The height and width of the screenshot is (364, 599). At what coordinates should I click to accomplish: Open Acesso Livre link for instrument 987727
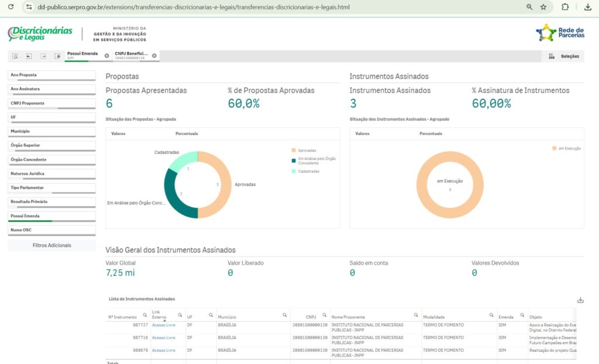[x=163, y=325]
